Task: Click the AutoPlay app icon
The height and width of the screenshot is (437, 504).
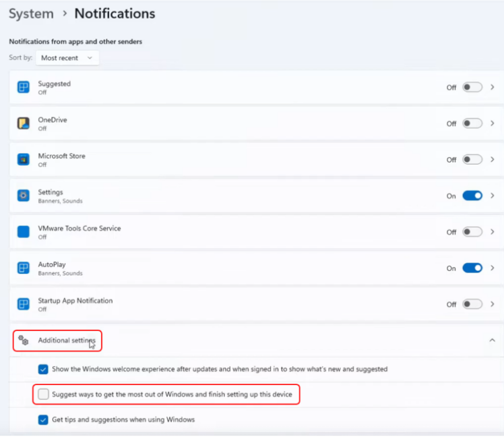Action: click(x=23, y=268)
